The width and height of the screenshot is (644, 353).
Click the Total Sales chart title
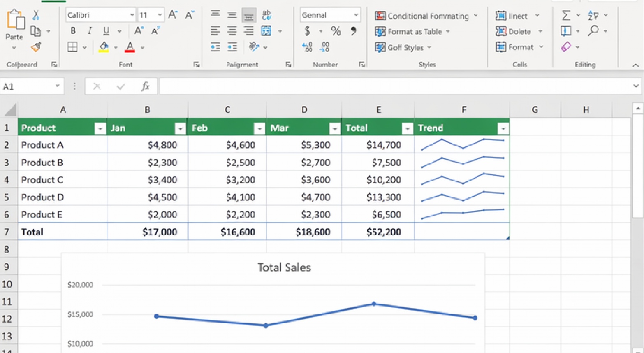point(284,267)
